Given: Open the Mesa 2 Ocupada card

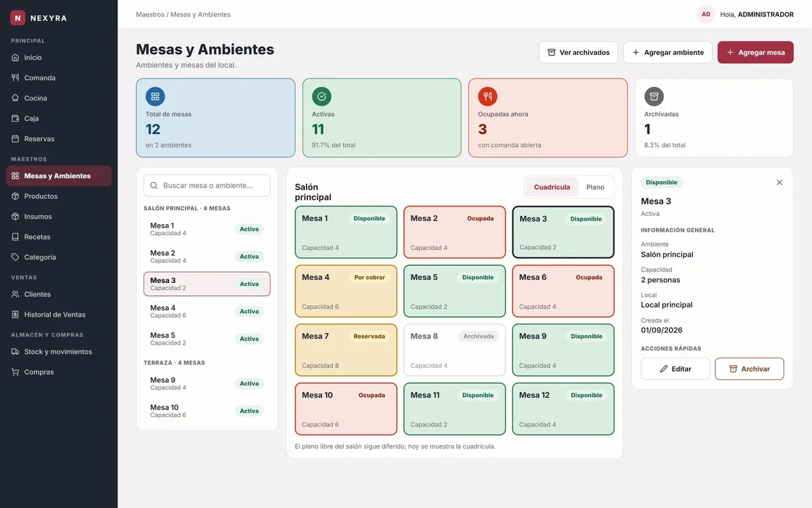Looking at the screenshot, I should 455,232.
